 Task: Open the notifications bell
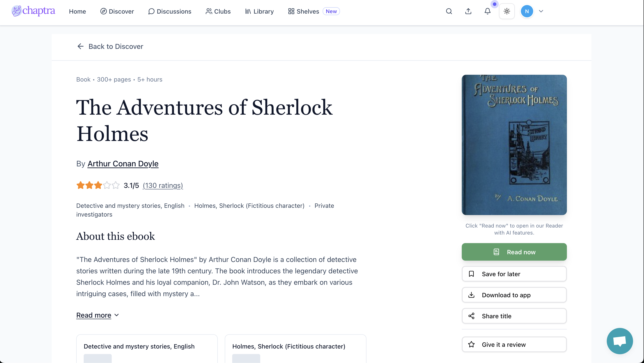tap(487, 11)
